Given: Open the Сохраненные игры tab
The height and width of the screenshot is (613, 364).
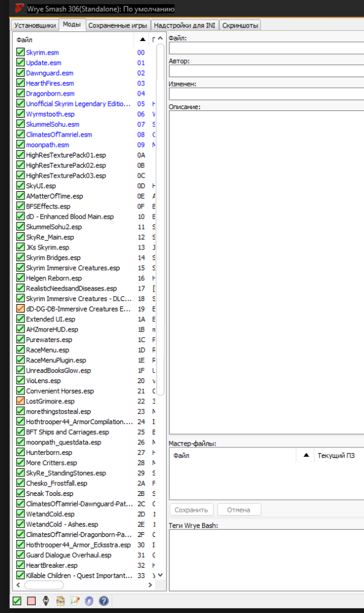Looking at the screenshot, I should [118, 25].
